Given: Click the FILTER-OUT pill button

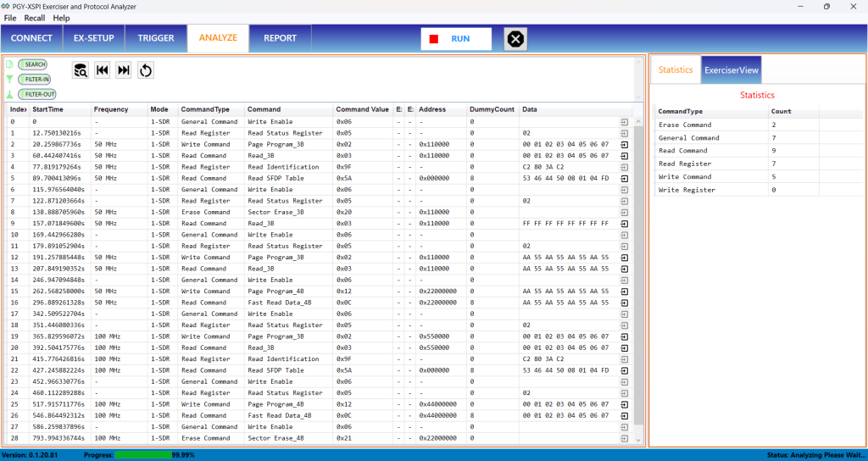Looking at the screenshot, I should point(37,94).
